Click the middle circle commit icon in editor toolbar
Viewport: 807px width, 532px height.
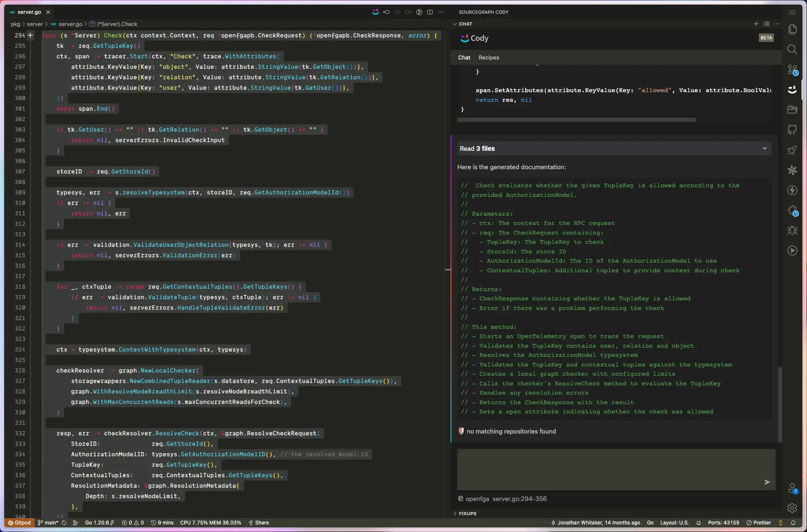(397, 12)
